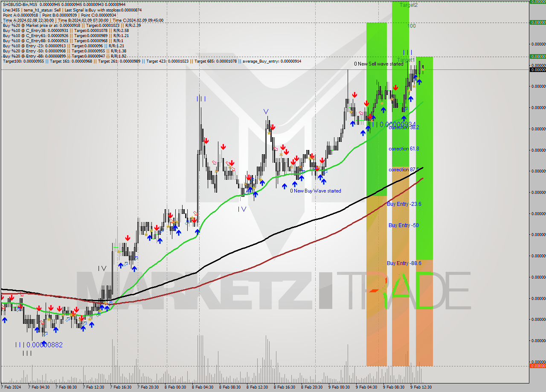Click the SHIBUSD-Bin,M15 symbol title line
Screen dimensions: 546x392
point(64,5)
